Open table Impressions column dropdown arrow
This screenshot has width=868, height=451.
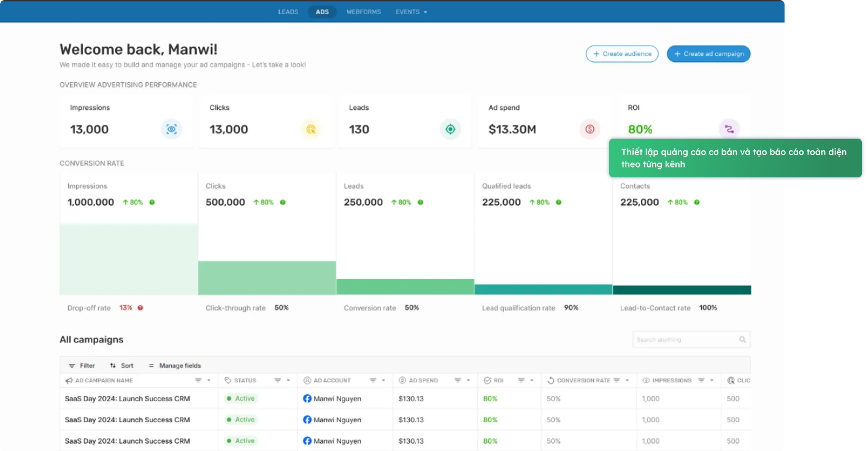point(712,380)
